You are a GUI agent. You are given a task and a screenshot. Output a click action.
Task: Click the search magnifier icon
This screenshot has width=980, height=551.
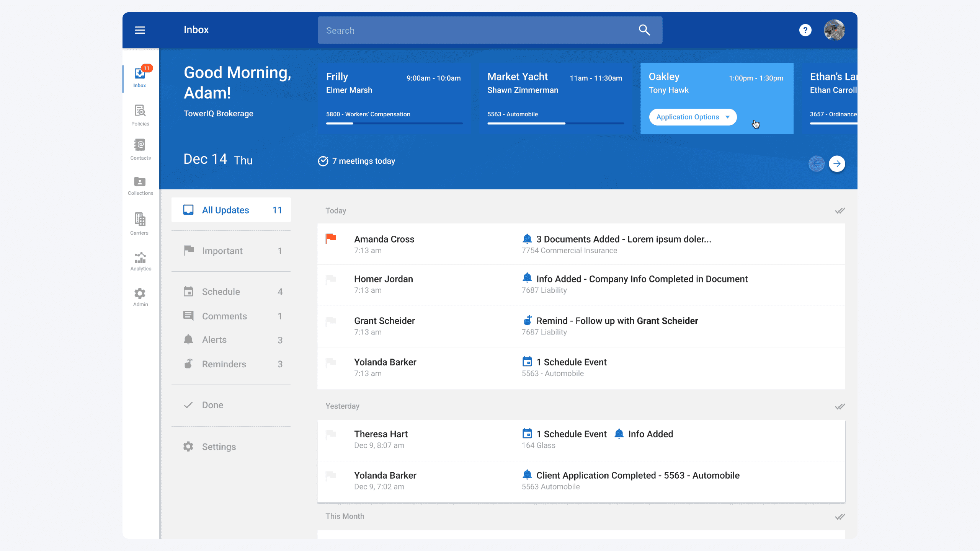pyautogui.click(x=644, y=30)
